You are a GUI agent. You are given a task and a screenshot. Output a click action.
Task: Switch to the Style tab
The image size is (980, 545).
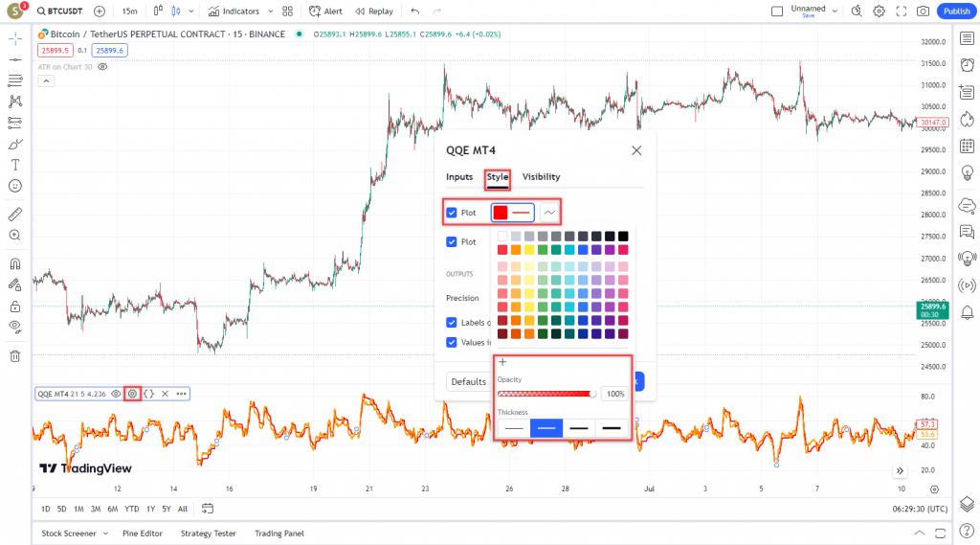498,177
